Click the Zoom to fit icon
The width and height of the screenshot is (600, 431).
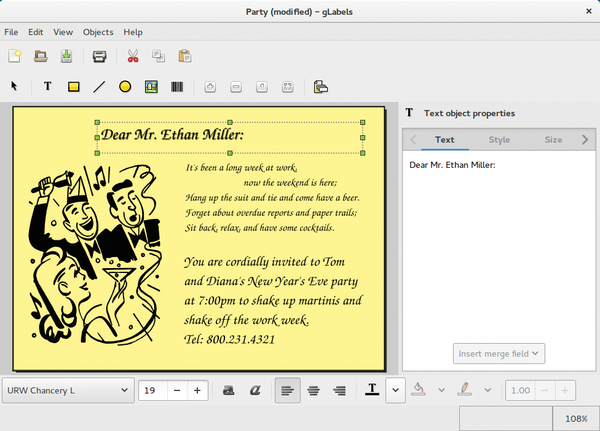click(x=287, y=87)
